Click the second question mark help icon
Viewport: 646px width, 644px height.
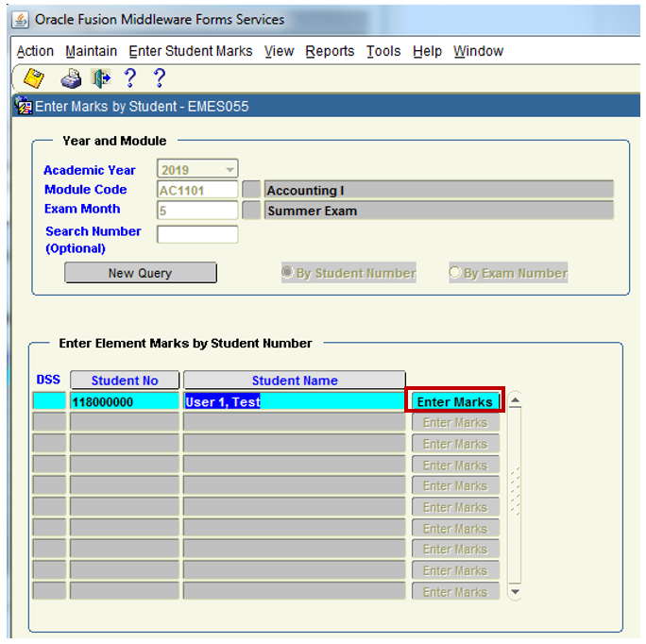[159, 78]
